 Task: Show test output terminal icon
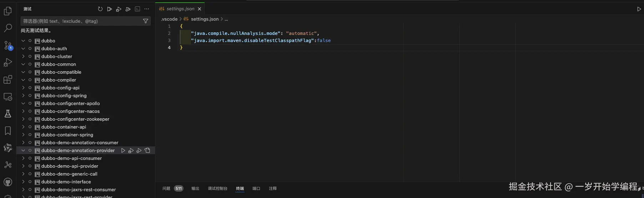click(x=137, y=9)
